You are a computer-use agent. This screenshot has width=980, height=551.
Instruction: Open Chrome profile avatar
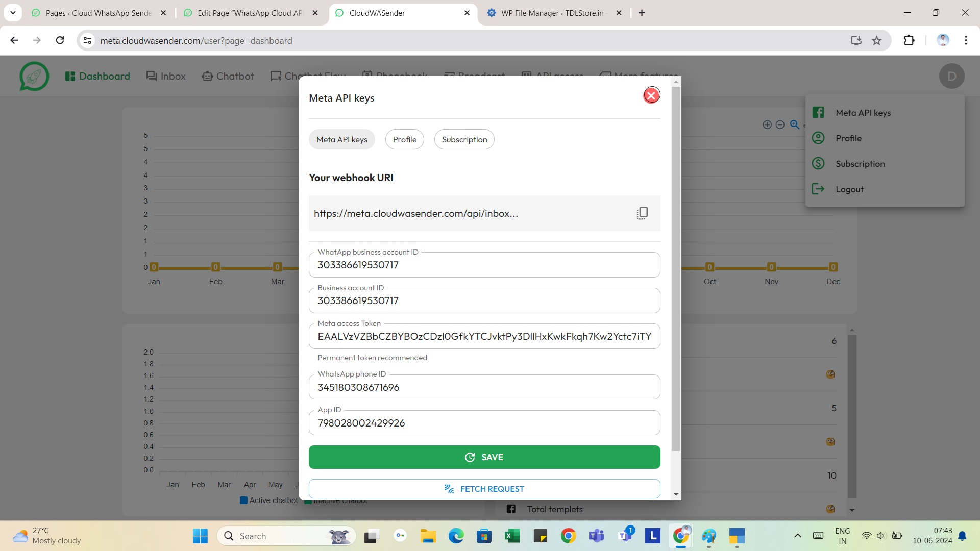pos(943,40)
